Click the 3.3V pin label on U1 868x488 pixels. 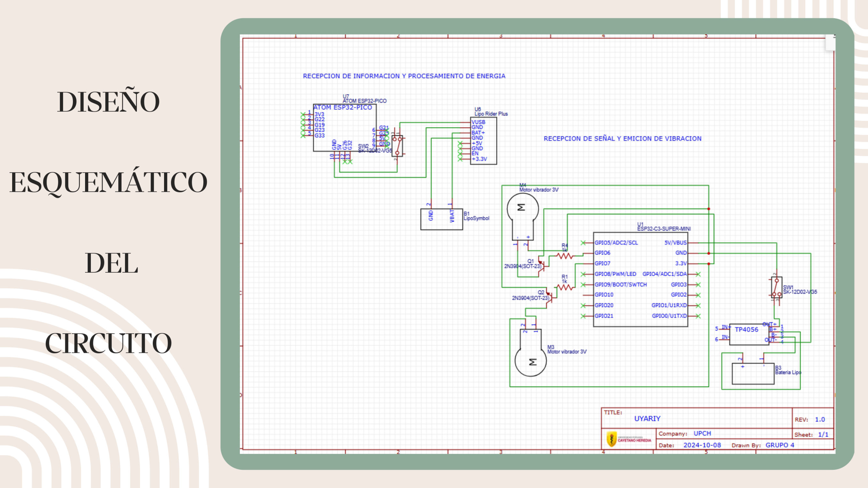(681, 263)
